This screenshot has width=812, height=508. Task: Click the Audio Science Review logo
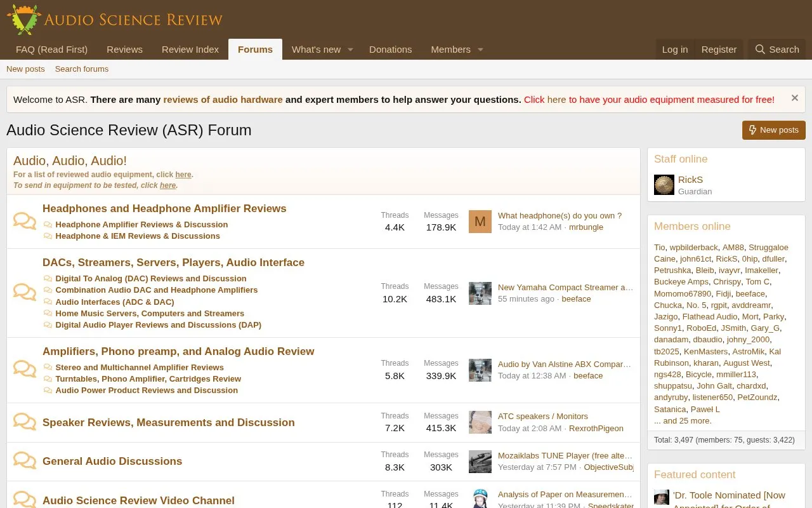tap(115, 19)
